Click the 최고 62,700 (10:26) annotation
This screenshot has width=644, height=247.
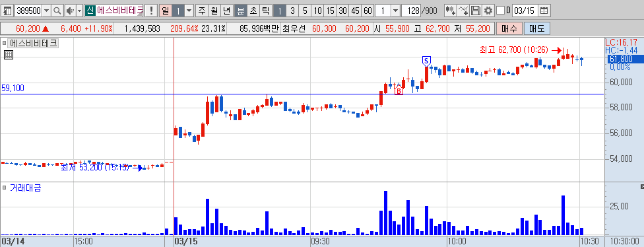click(x=513, y=50)
